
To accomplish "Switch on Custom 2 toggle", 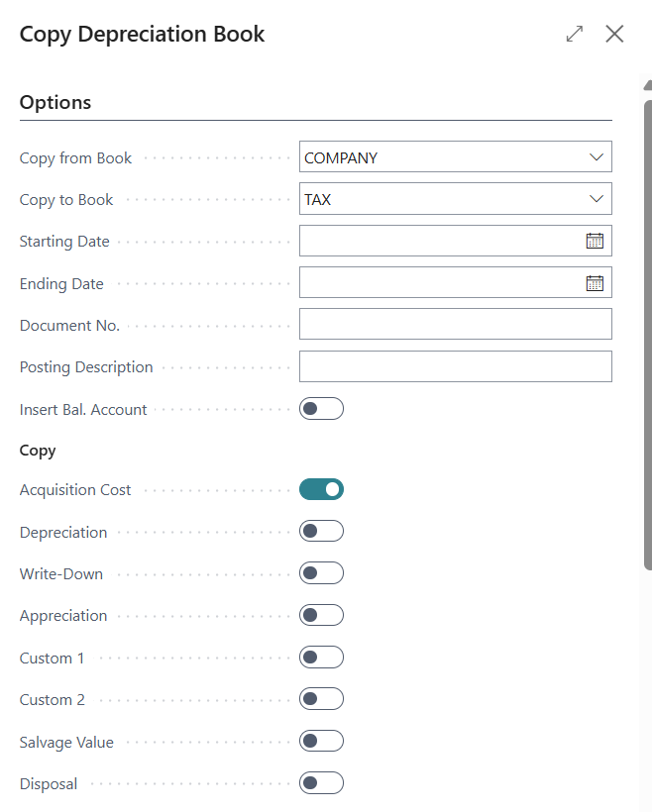I will click(321, 699).
